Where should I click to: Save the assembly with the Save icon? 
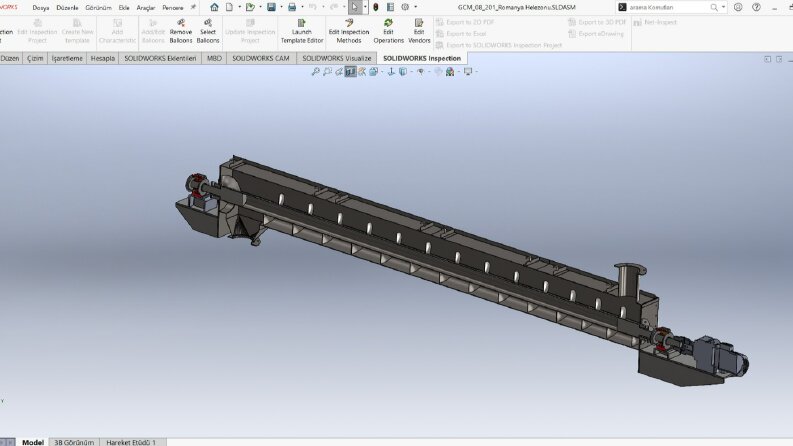click(x=272, y=7)
